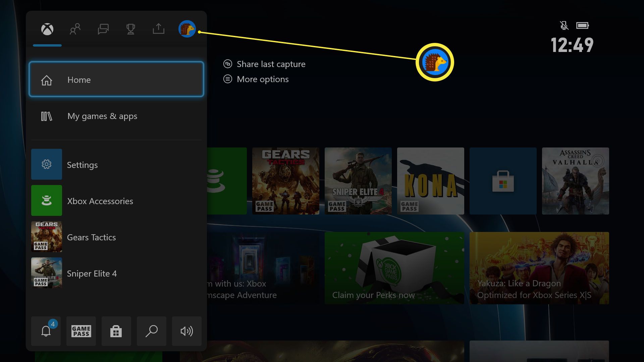The width and height of the screenshot is (644, 362).
Task: Open the Capture & share tab
Action: point(159,29)
